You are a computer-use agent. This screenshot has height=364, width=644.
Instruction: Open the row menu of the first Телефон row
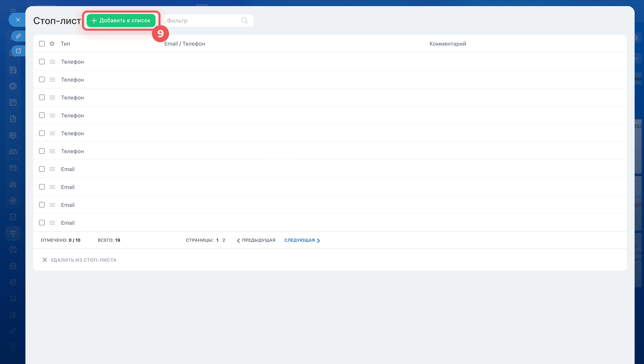point(52,62)
